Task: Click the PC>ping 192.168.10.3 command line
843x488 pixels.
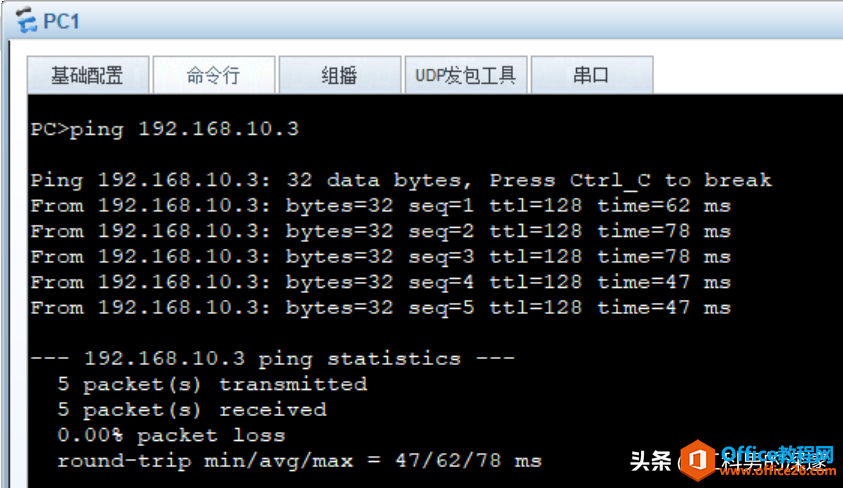Action: coord(165,130)
